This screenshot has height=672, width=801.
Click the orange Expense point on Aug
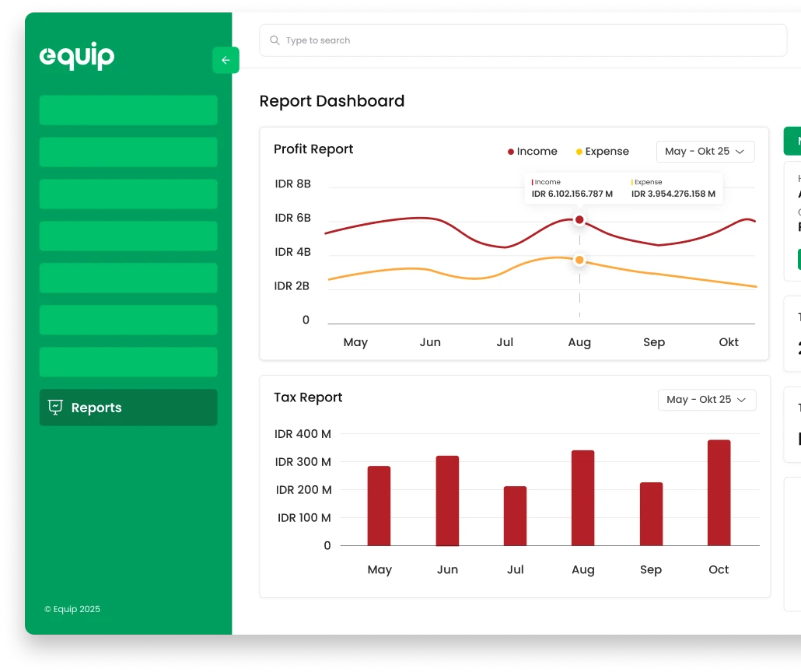click(579, 260)
